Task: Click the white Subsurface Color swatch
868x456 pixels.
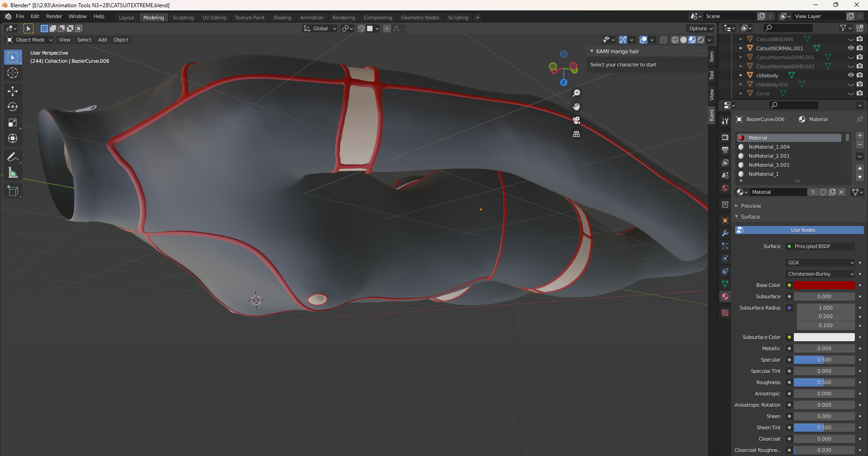Action: tap(824, 337)
